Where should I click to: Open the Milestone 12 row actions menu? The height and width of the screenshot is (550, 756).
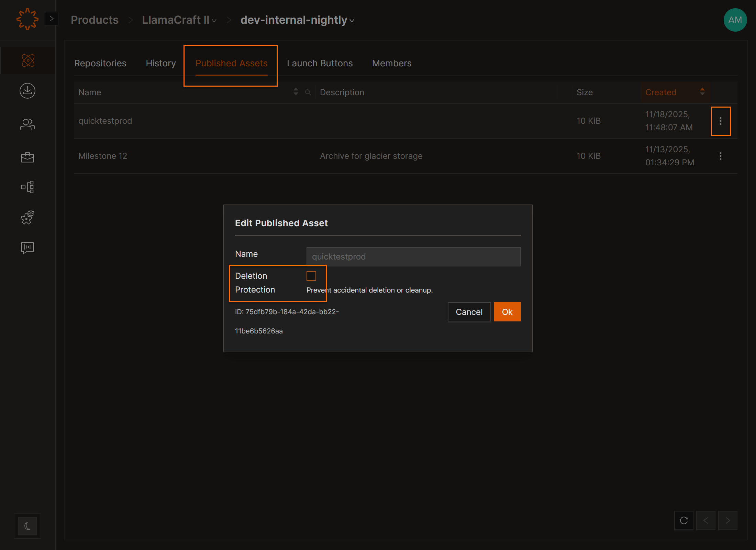click(x=720, y=156)
